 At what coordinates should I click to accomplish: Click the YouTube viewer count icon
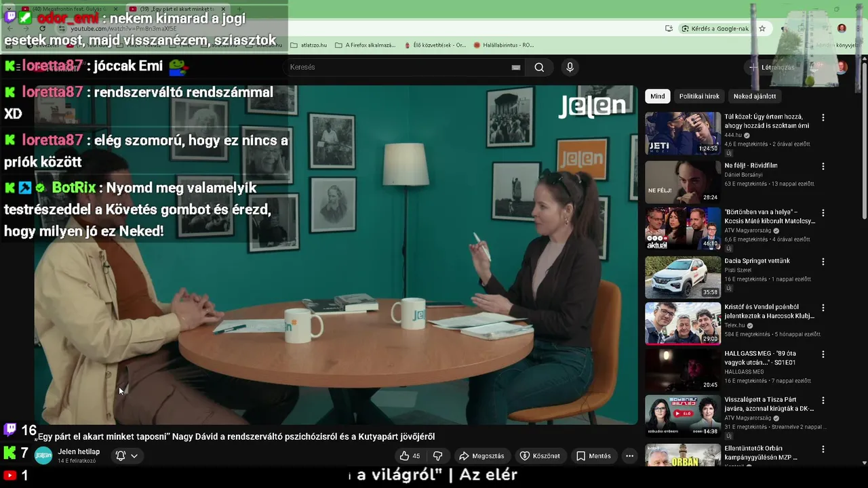coord(9,476)
